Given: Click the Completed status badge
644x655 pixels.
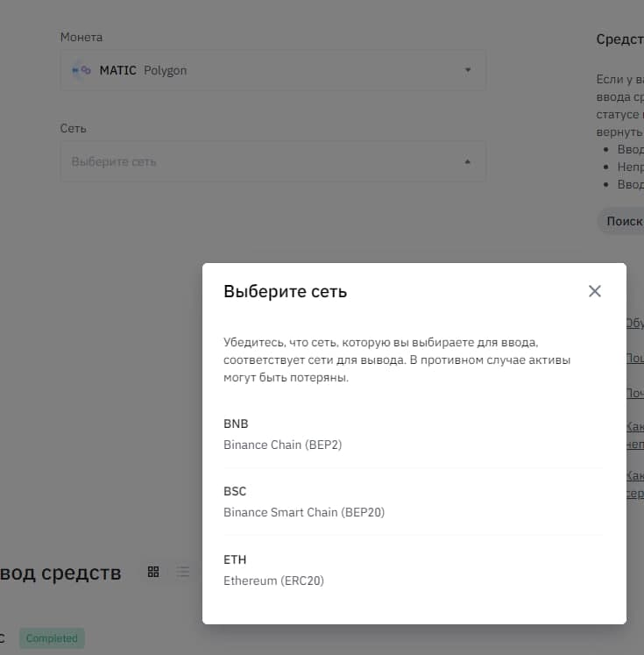Looking at the screenshot, I should [52, 638].
